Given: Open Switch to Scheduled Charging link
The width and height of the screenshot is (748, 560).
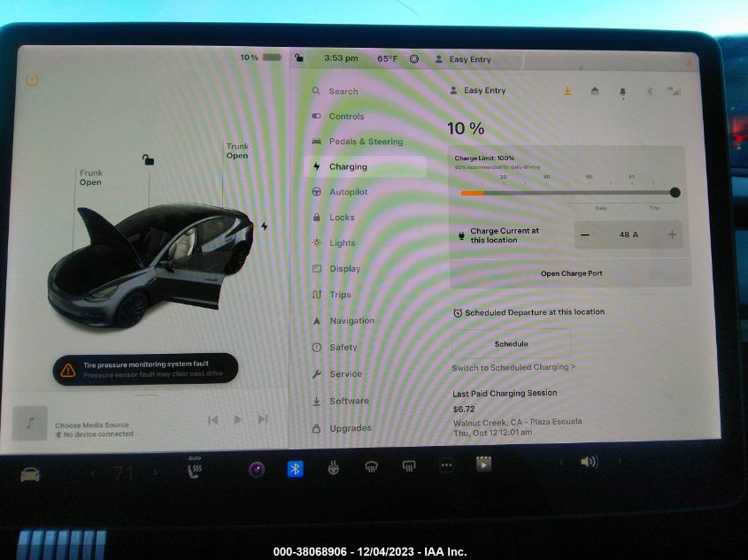Looking at the screenshot, I should coord(513,367).
